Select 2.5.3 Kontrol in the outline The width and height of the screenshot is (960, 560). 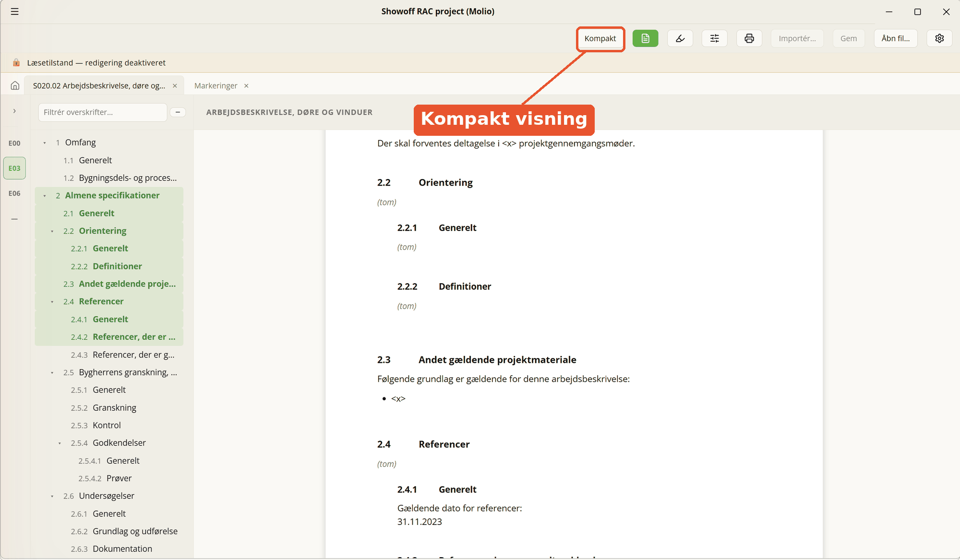pyautogui.click(x=109, y=425)
